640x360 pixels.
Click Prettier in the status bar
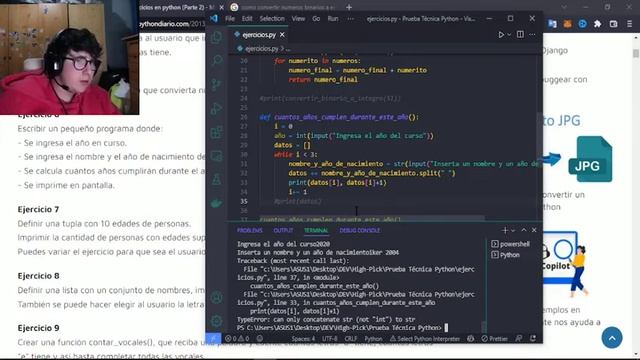point(494,338)
